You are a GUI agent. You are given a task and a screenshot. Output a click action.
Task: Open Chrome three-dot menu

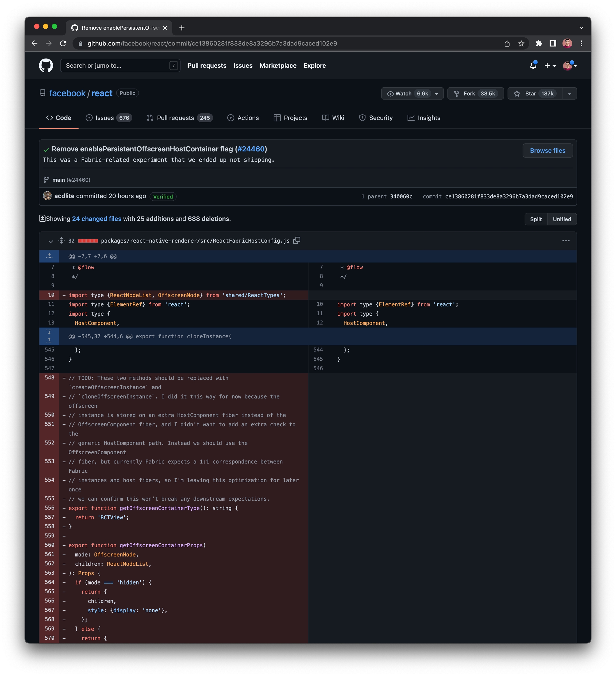[582, 43]
